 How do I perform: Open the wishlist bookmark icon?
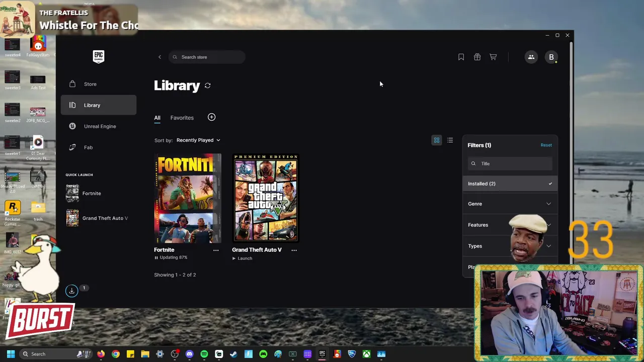[x=461, y=57]
